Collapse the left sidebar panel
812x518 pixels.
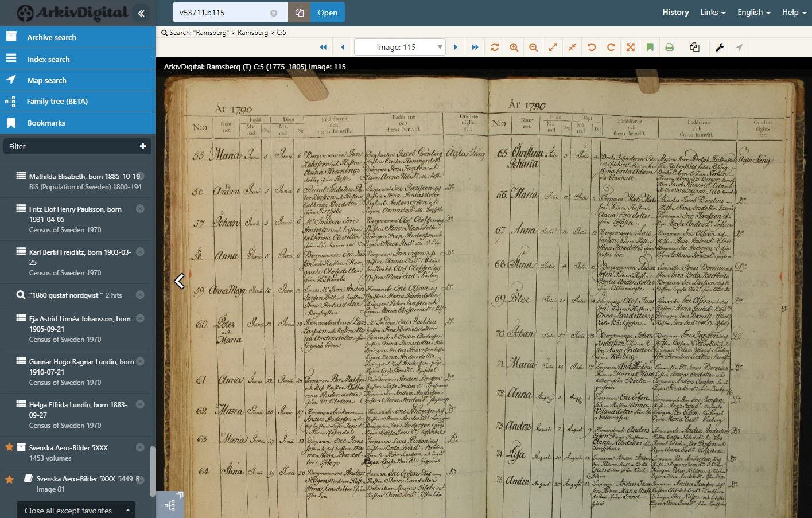[141, 13]
